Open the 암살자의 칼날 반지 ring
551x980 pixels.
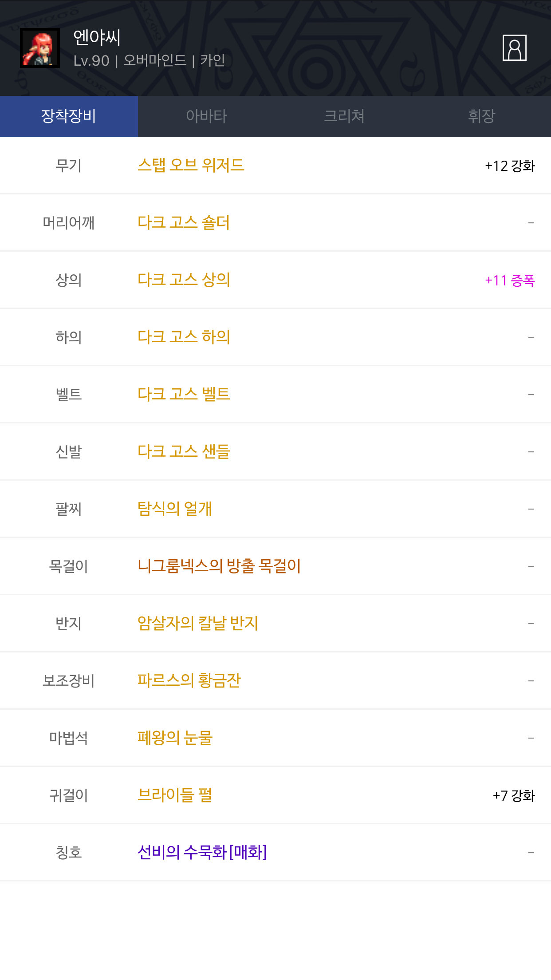click(x=198, y=623)
